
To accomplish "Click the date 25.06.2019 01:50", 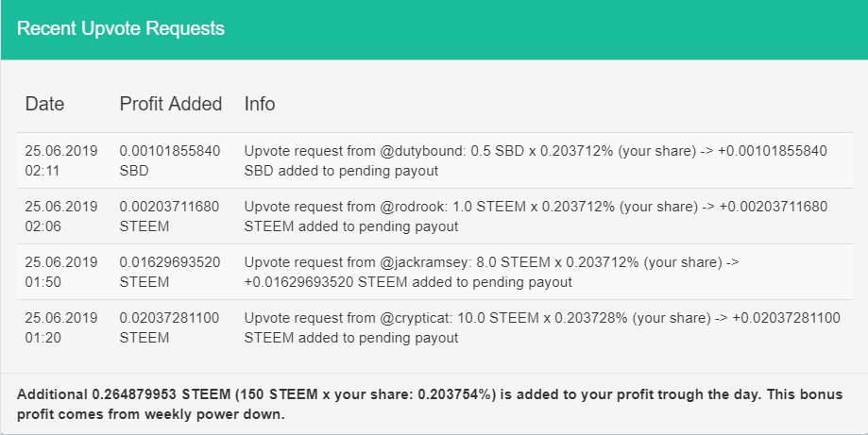I will 60,273.
